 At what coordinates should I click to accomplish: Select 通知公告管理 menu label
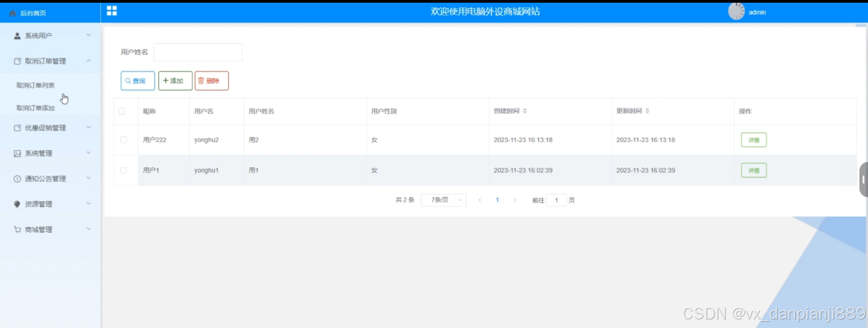[x=45, y=179]
